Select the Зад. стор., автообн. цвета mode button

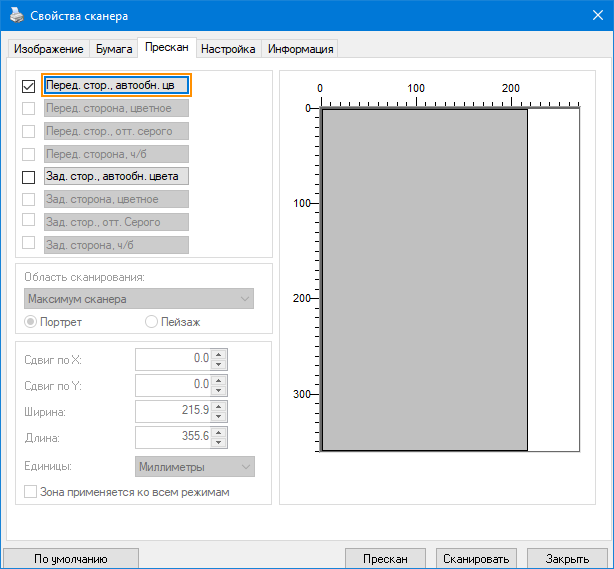[x=116, y=176]
